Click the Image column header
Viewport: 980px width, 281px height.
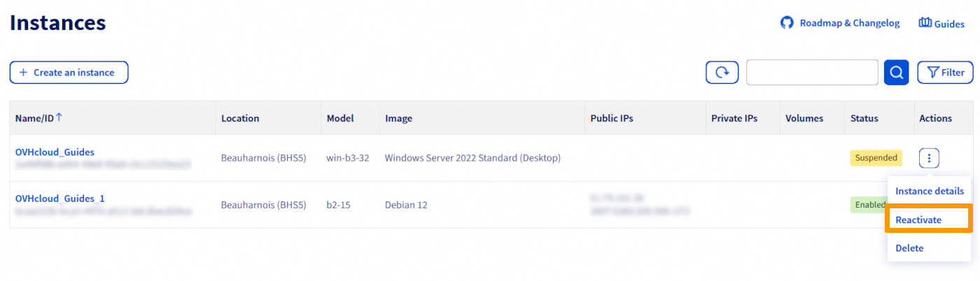coord(398,118)
